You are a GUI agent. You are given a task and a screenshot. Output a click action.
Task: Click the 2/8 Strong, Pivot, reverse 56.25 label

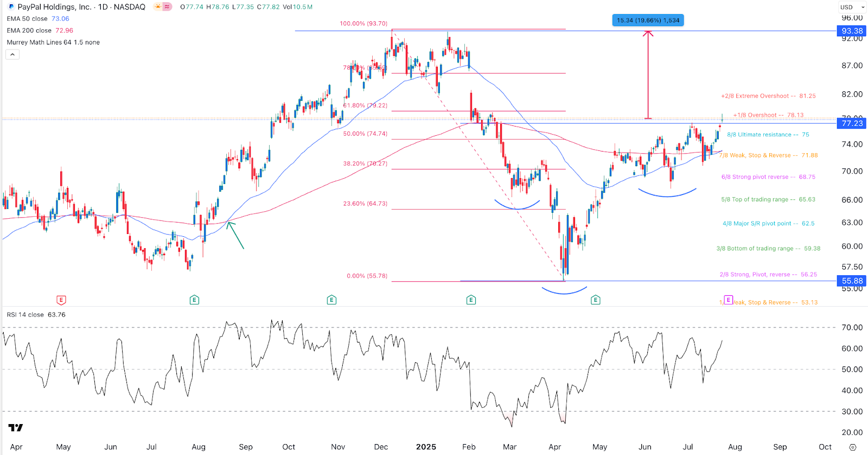point(768,275)
